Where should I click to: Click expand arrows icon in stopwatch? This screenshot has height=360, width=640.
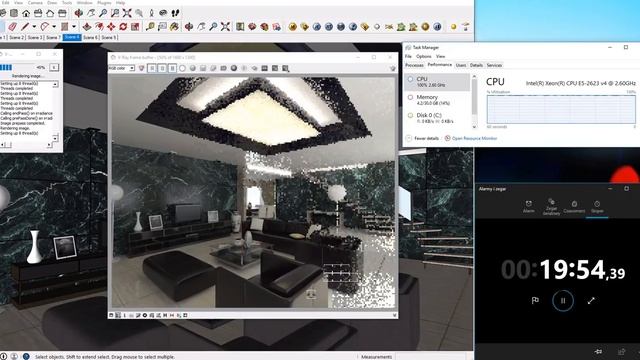(x=591, y=300)
